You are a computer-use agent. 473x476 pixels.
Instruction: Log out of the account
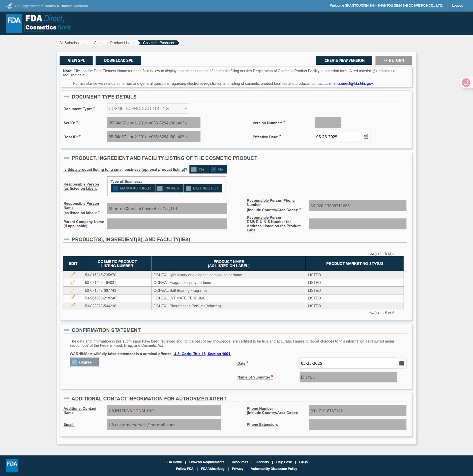[457, 5]
